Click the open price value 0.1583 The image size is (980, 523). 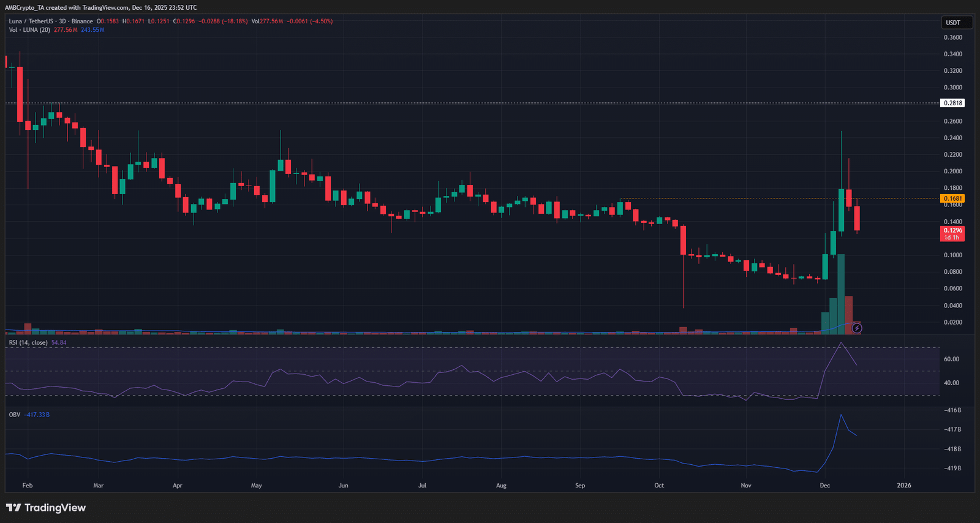(110, 21)
